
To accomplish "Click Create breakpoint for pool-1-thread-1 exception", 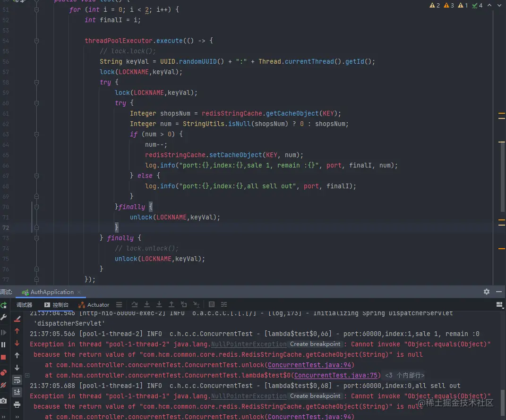I will 315,396.
